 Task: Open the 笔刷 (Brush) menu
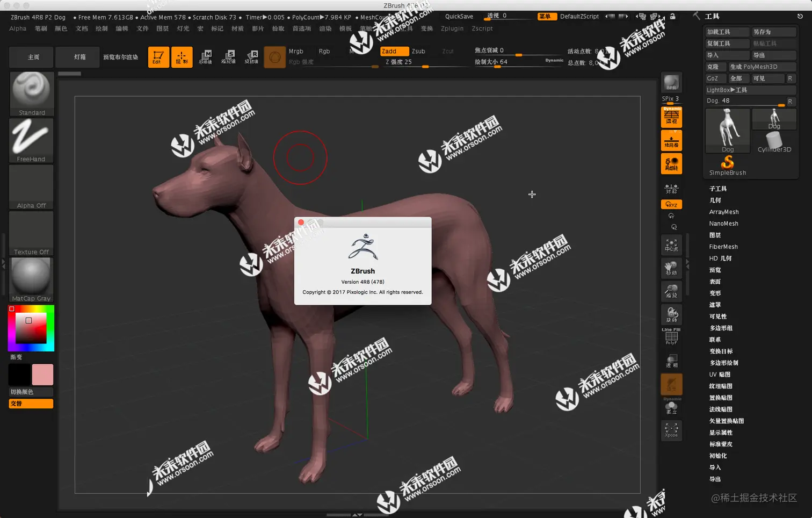(41, 28)
